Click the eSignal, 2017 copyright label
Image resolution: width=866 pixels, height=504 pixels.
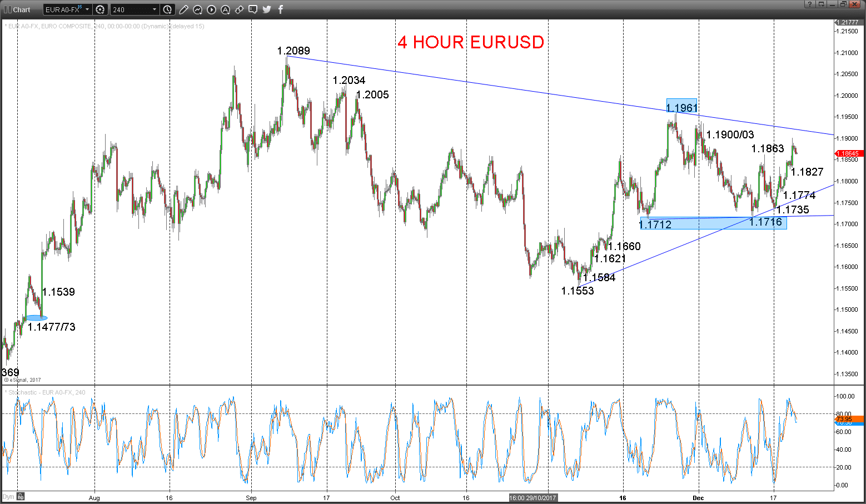[x=23, y=380]
